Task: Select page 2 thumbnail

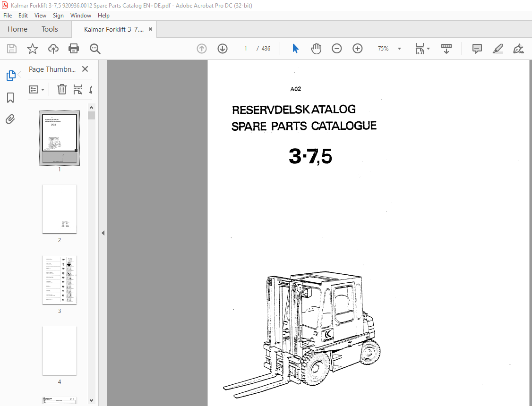Action: [60, 209]
